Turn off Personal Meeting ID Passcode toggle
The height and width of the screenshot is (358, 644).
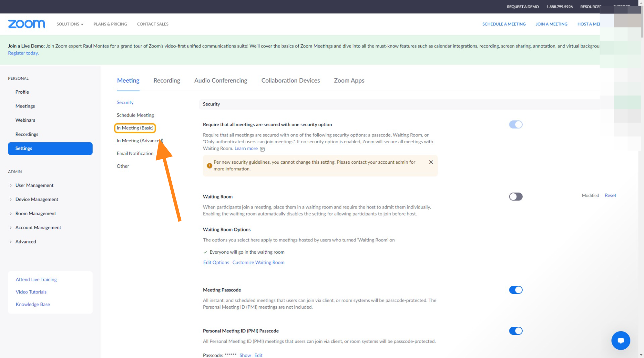pos(515,331)
